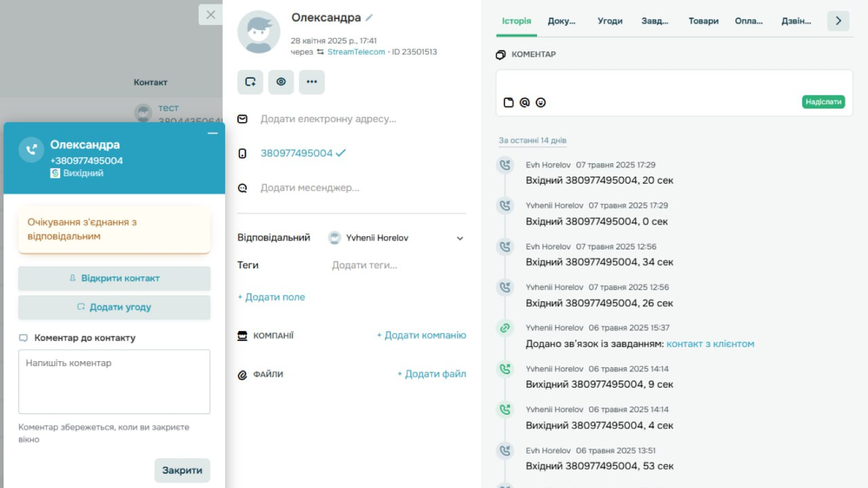Open the 'За останні 14 днів' period filter
The width and height of the screenshot is (868, 488).
coord(532,140)
